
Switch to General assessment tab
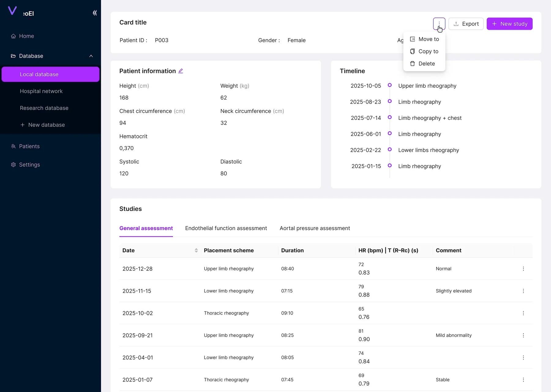(146, 228)
